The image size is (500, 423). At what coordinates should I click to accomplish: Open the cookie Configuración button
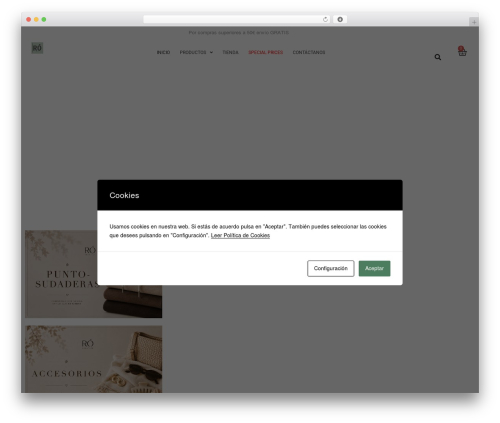point(330,268)
